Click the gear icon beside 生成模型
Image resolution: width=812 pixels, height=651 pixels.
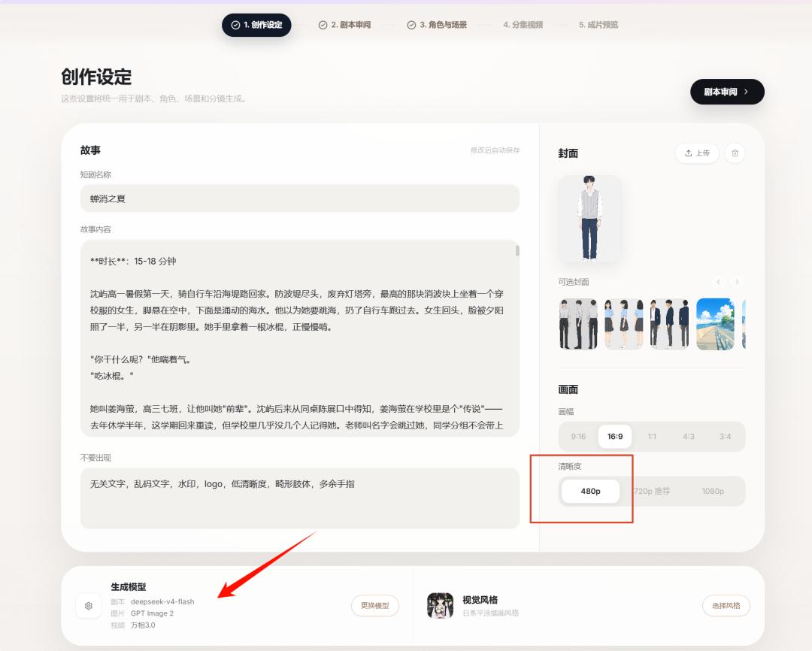pyautogui.click(x=89, y=605)
